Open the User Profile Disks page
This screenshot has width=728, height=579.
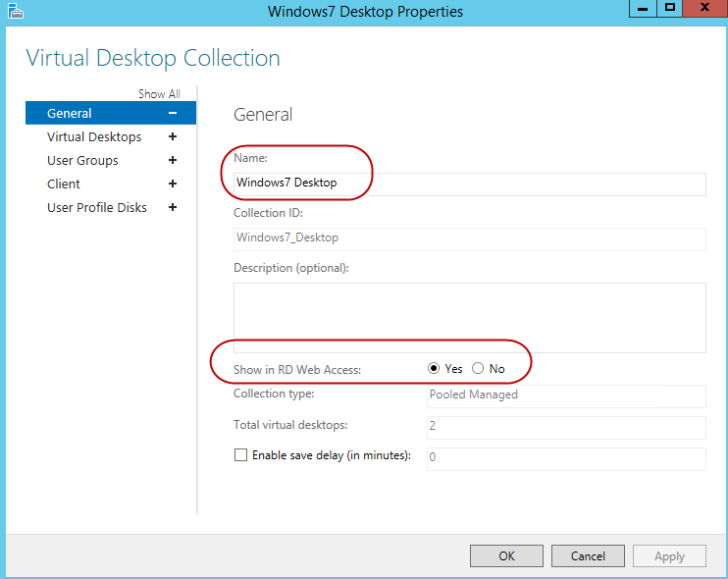[x=97, y=208]
